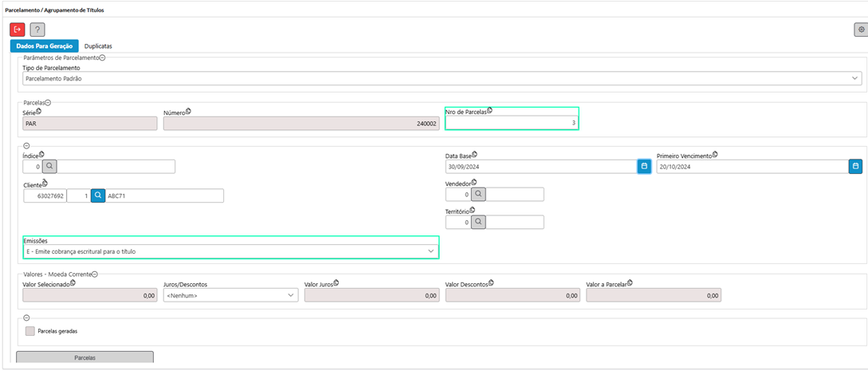This screenshot has height=371, width=868.
Task: Click the Cliente name field ABC71
Action: coord(164,195)
